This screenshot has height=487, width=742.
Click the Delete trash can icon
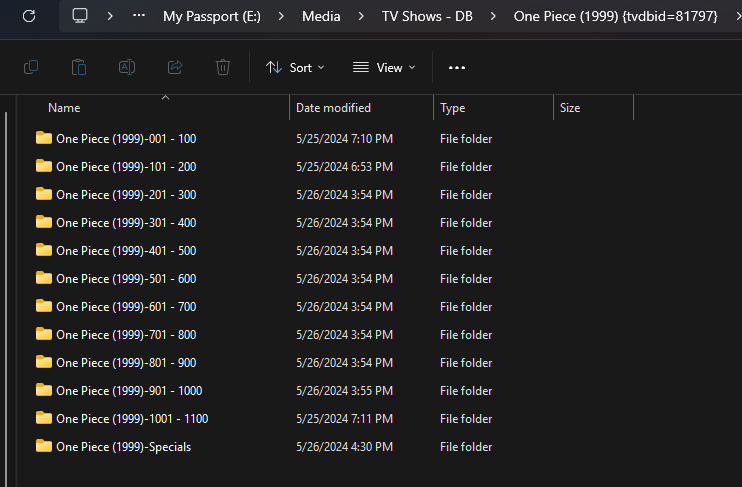point(223,67)
